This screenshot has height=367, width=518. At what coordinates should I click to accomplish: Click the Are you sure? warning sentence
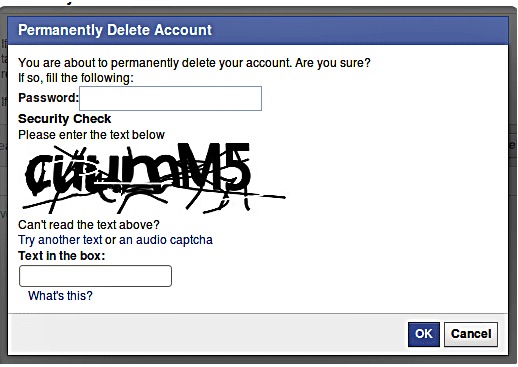tap(194, 63)
